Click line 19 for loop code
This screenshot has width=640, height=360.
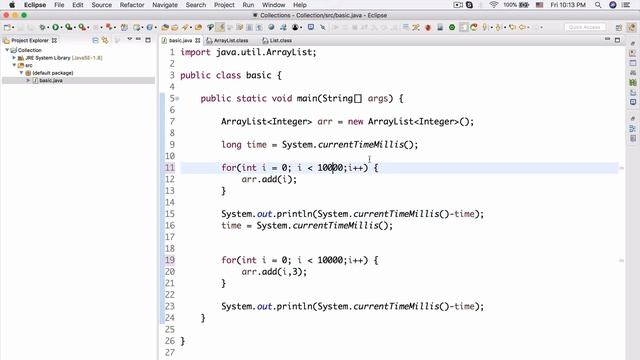300,260
